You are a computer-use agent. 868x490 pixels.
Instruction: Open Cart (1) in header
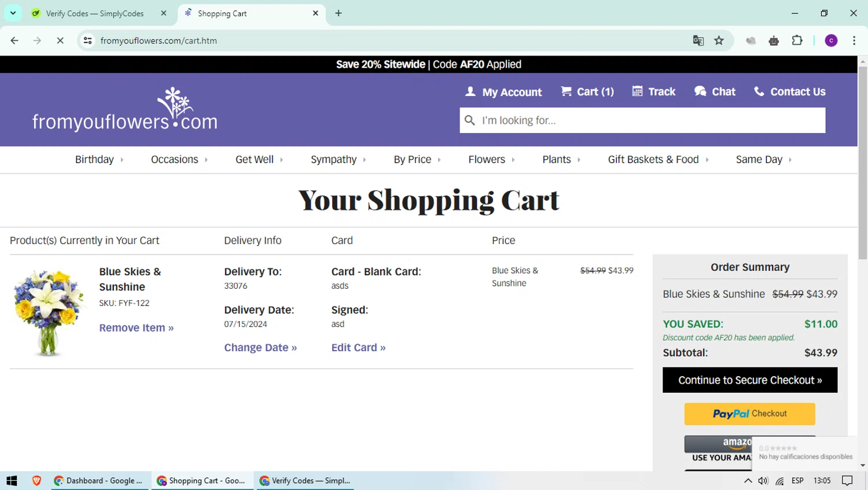coord(587,91)
